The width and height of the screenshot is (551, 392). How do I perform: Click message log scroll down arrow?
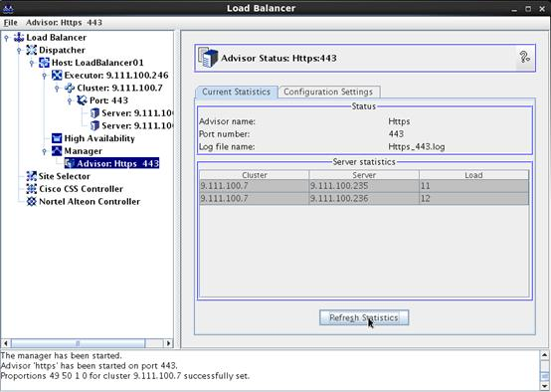(545, 386)
